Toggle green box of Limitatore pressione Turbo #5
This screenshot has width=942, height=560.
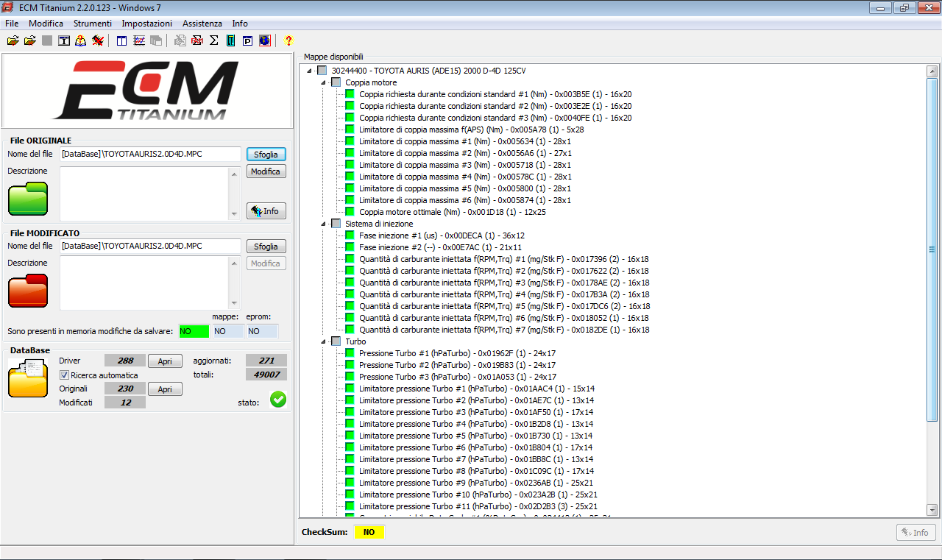350,436
